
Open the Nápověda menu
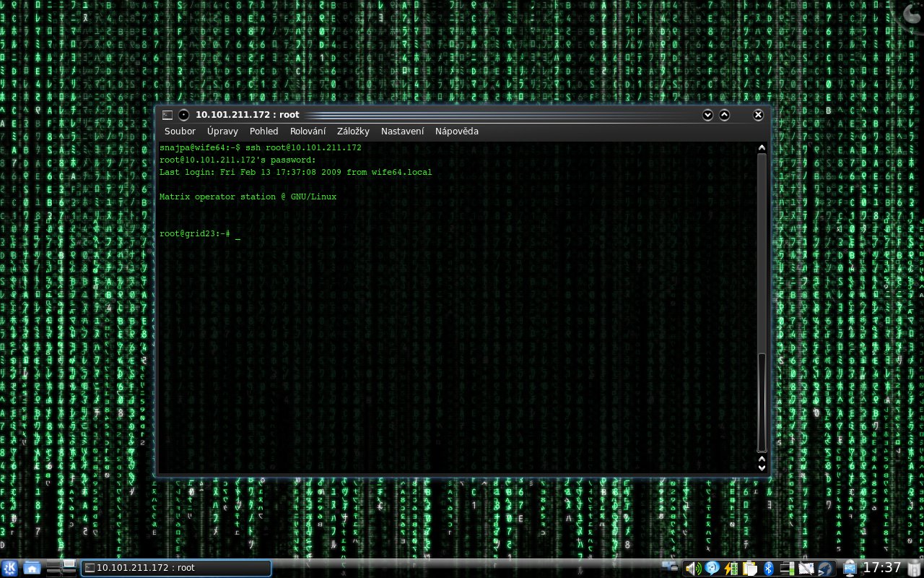[x=456, y=131]
